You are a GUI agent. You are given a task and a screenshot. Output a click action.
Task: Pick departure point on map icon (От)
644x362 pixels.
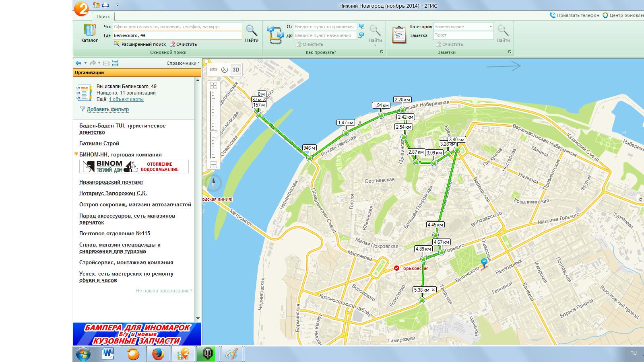(361, 27)
